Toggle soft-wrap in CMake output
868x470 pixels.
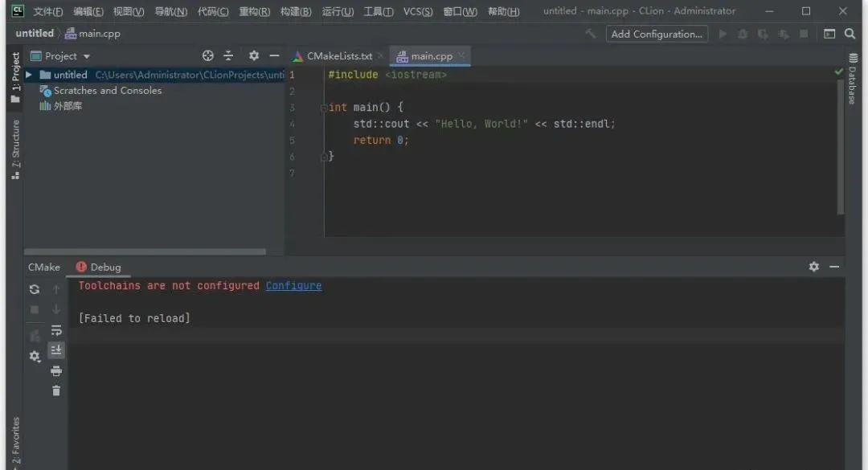(56, 330)
